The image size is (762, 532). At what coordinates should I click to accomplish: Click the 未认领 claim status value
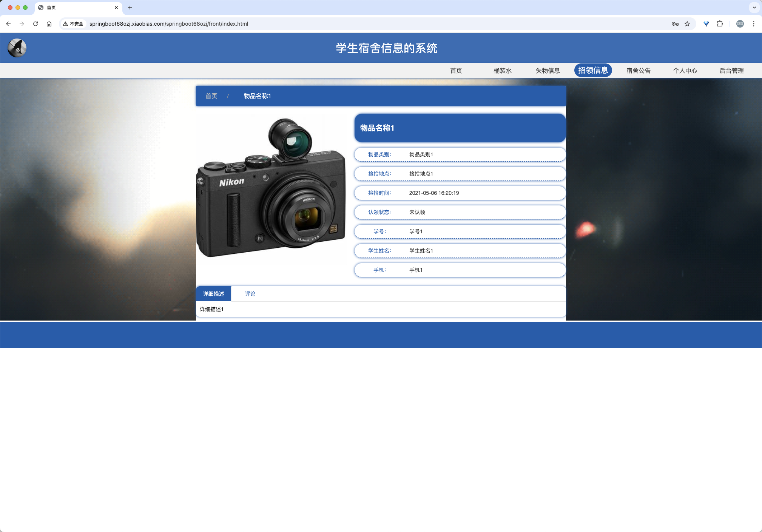tap(417, 212)
